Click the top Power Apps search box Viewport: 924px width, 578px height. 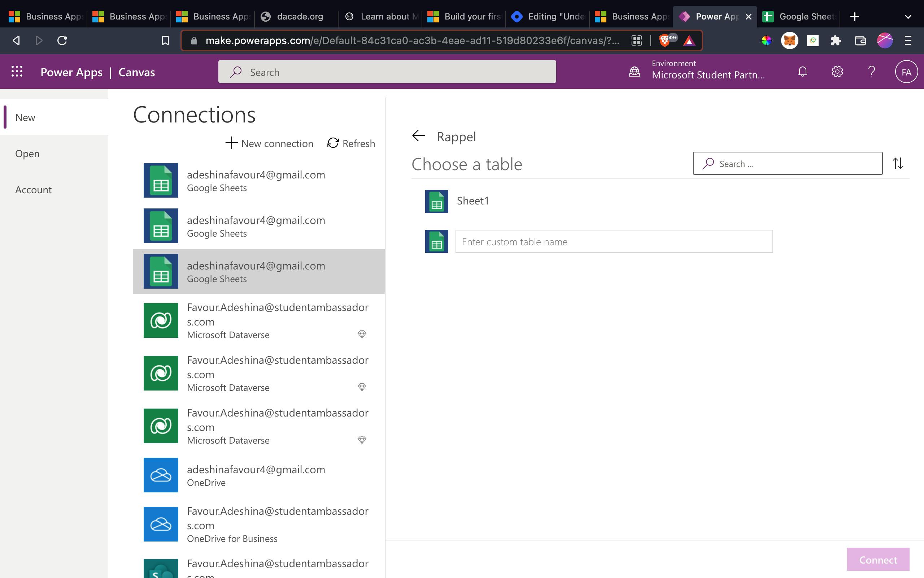click(x=387, y=72)
